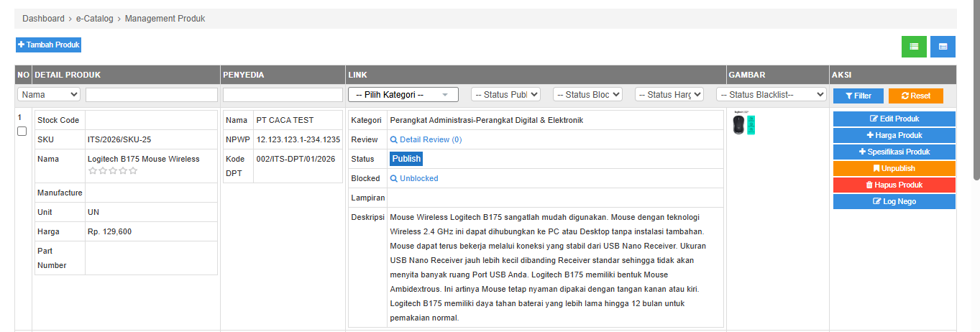Click supplier name PT CACA TEST
The image size is (980, 332).
click(285, 120)
